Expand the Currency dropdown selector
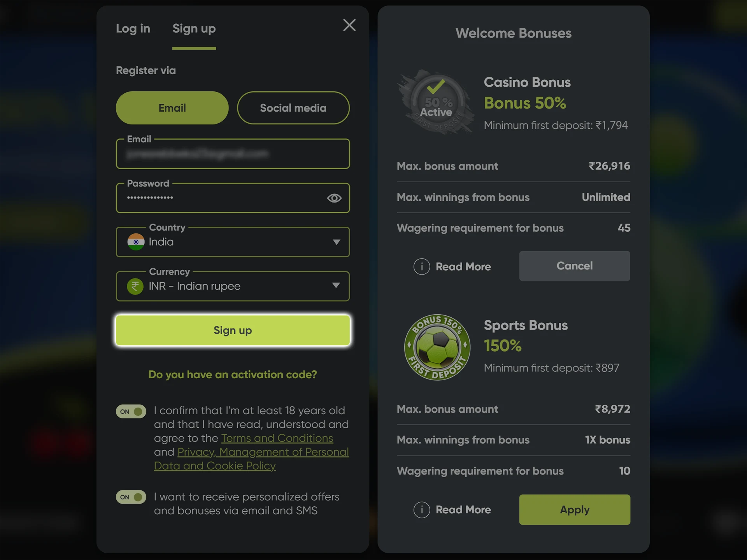The height and width of the screenshot is (560, 747). tap(337, 286)
